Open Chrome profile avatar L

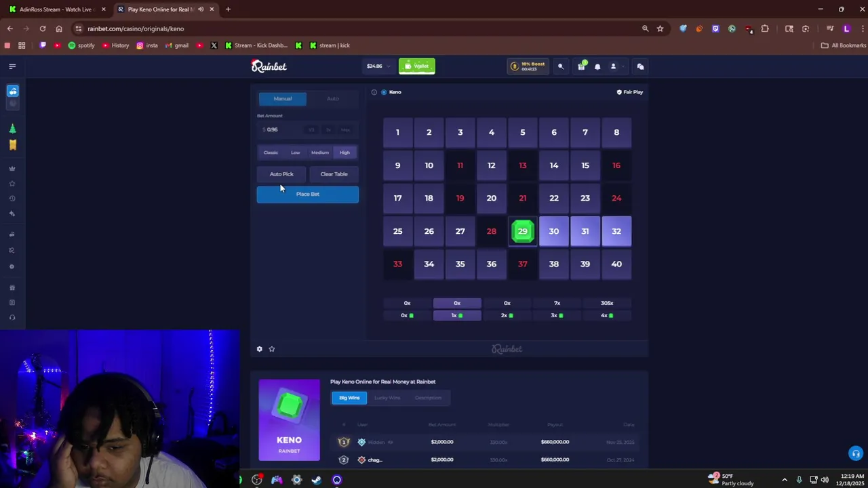[846, 28]
